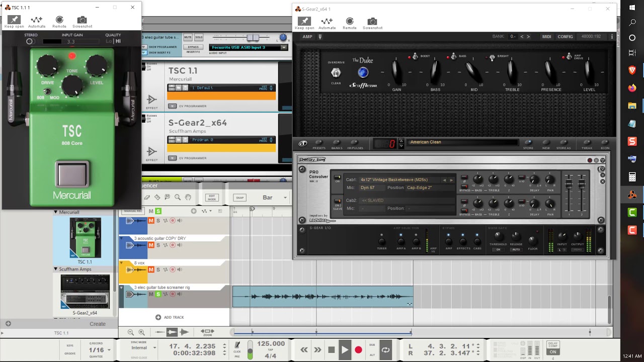Collapse the 8 vox track
This screenshot has height=362, width=644.
121,262
